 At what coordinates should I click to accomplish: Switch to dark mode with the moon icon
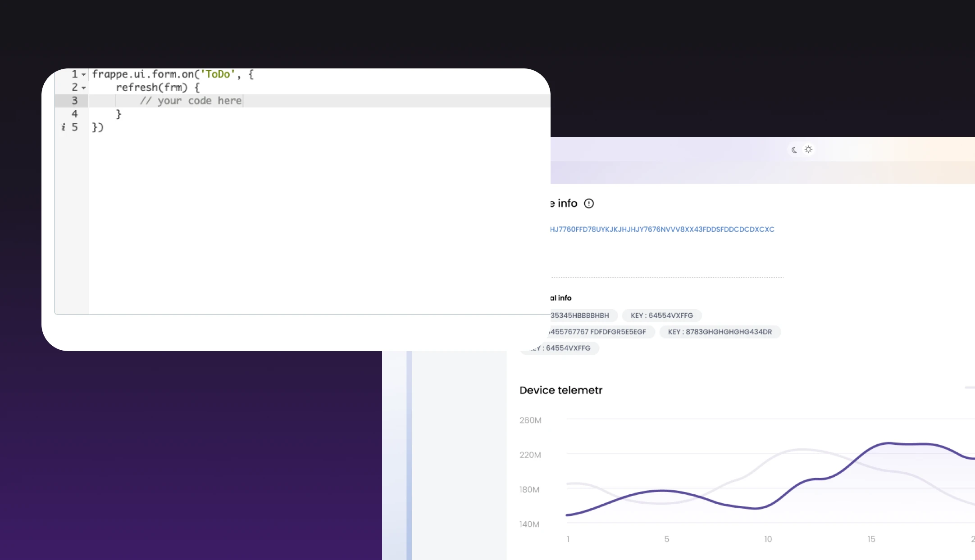(793, 149)
